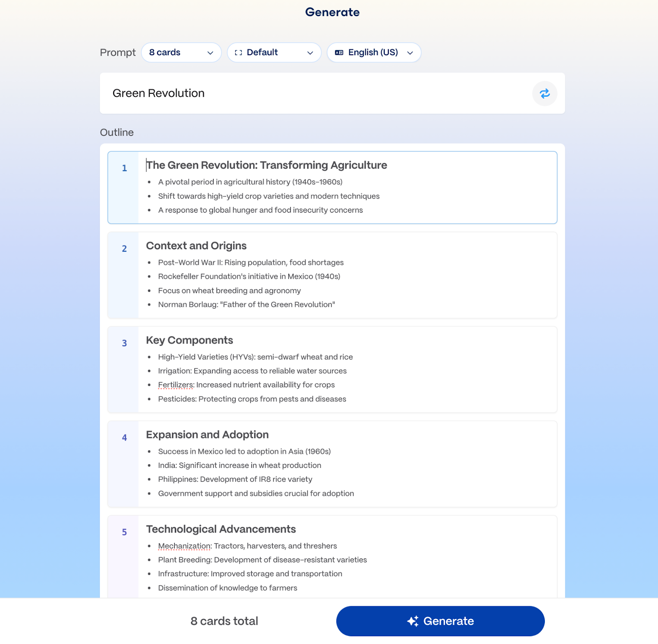Click the 'Key Components' card title

click(x=190, y=341)
